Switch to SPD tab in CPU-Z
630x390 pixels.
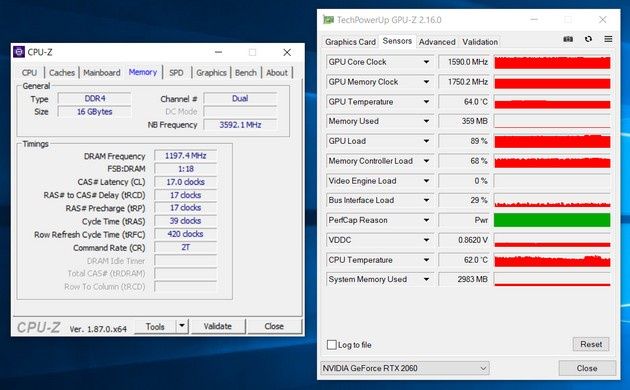(x=176, y=73)
